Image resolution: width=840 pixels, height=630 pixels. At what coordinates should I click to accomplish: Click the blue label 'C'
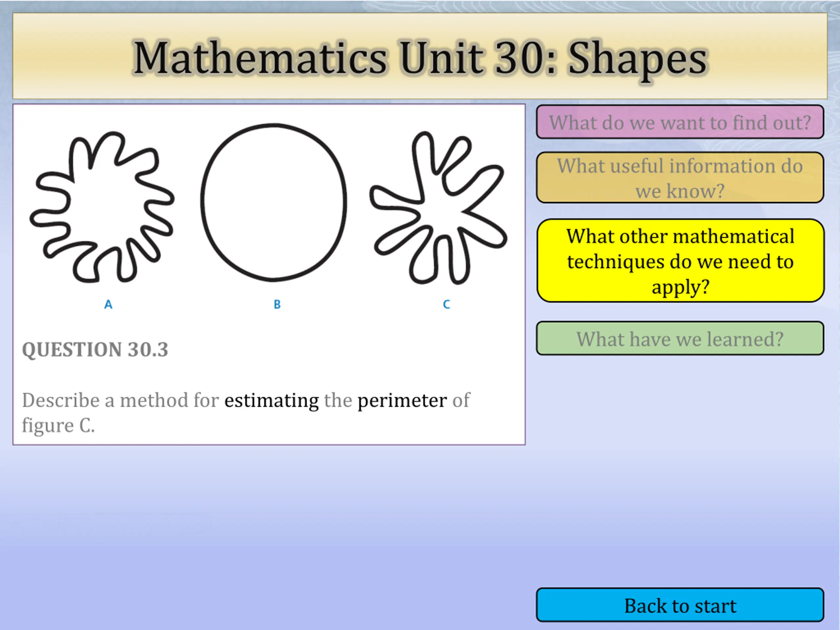447,304
